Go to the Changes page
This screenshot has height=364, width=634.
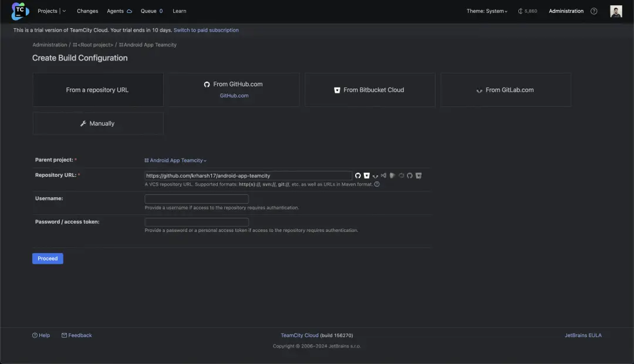click(x=87, y=11)
